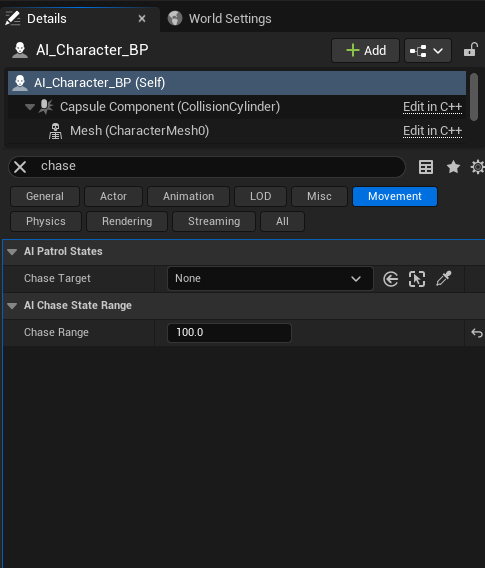
Task: Select the Rendering filter button
Action: click(x=127, y=221)
